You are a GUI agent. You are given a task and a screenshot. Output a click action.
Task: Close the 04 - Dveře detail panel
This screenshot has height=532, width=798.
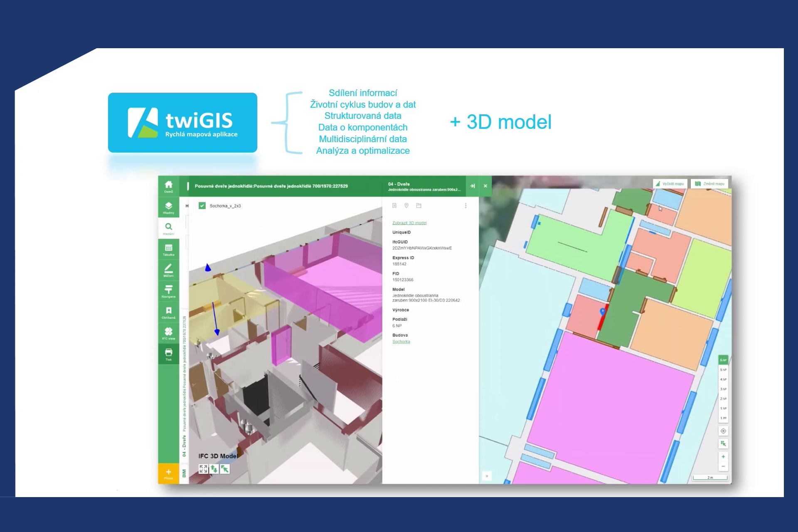pyautogui.click(x=485, y=186)
